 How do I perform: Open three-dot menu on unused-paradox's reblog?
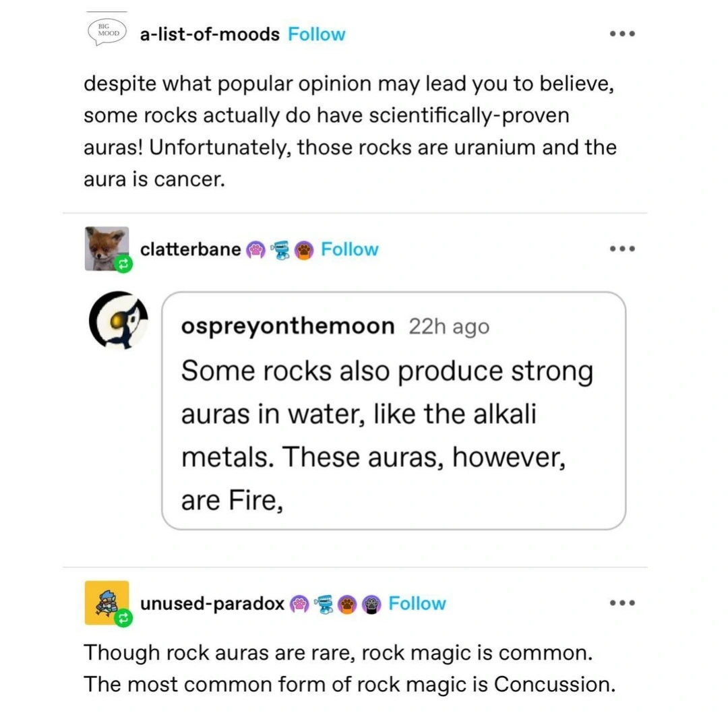[621, 602]
